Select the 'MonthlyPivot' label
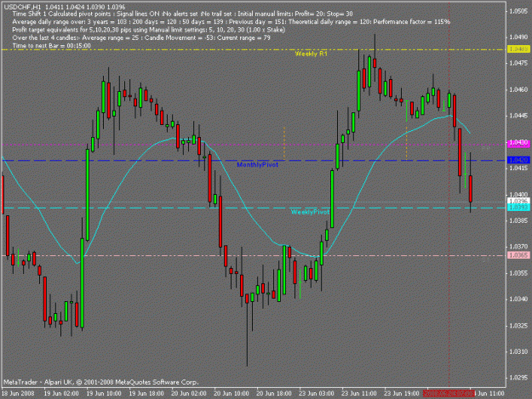Viewport: 532px width, 399px height. 258,165
